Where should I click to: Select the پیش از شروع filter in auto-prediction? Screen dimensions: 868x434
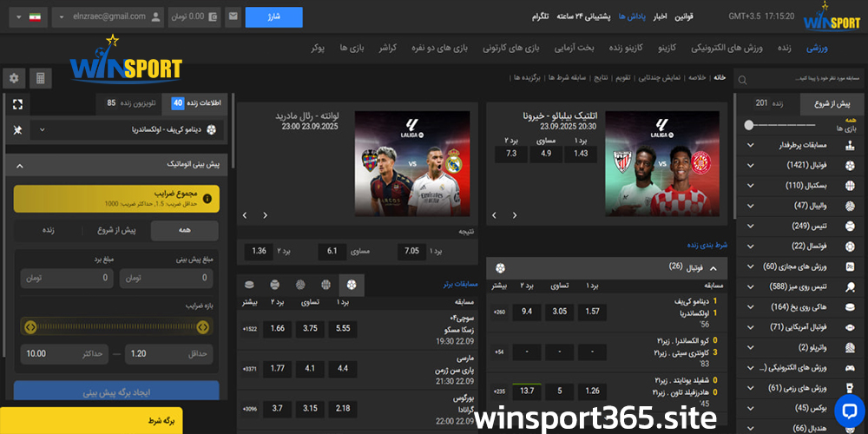coord(116,230)
